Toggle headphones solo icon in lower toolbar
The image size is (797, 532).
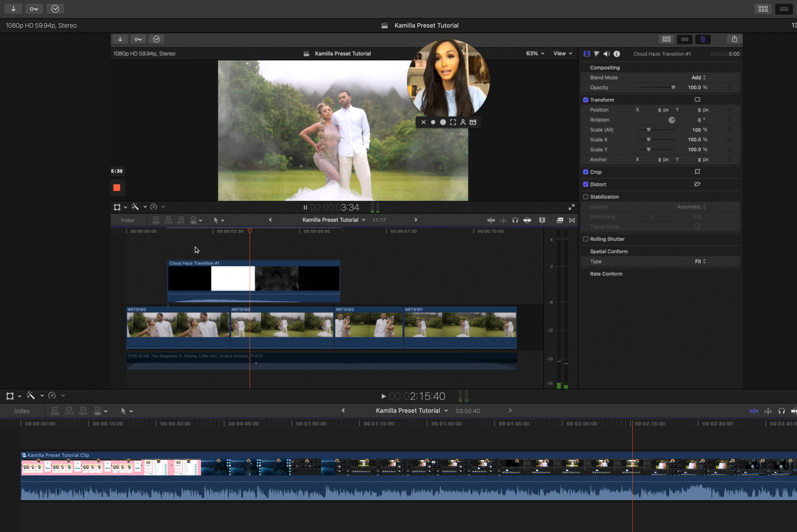781,411
